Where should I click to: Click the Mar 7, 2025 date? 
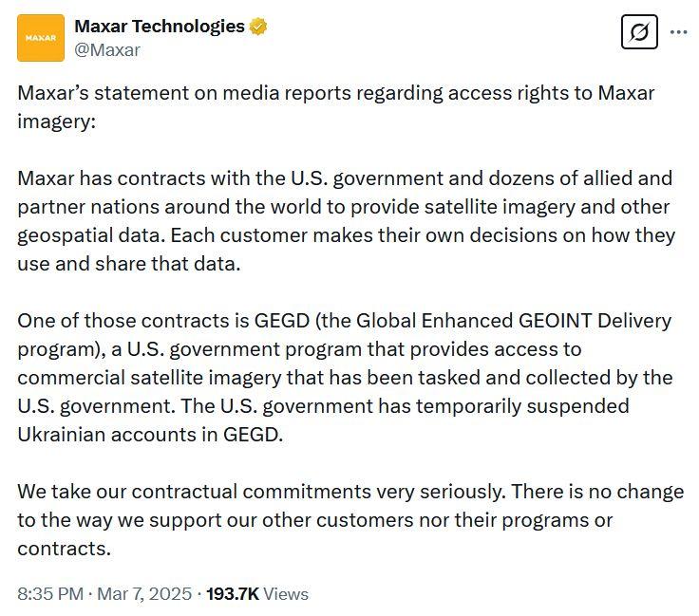144,594
